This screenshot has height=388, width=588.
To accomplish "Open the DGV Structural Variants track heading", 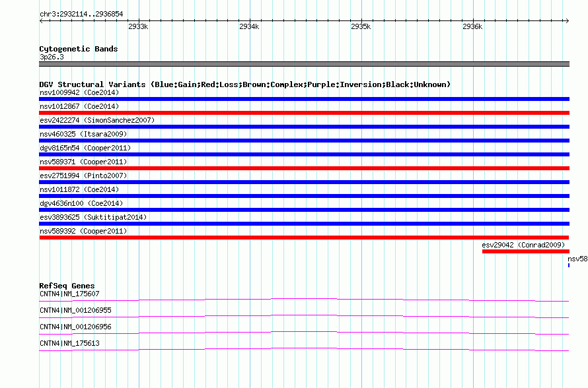I will pyautogui.click(x=245, y=84).
